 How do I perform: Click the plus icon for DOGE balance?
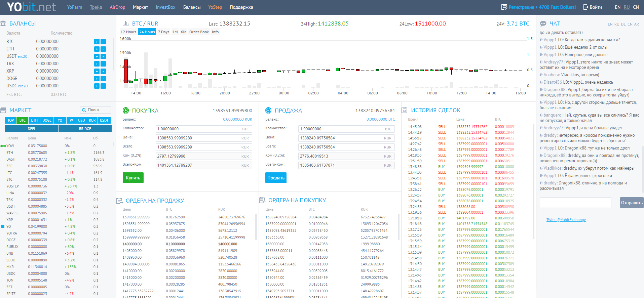click(x=97, y=79)
